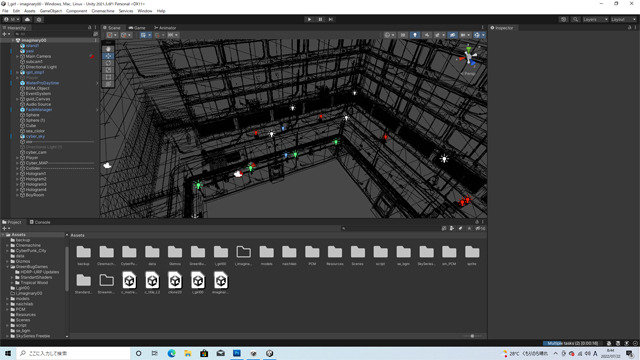The width and height of the screenshot is (640, 360).
Task: Toggle 2D view mode in scene toolbar
Action: pos(403,35)
